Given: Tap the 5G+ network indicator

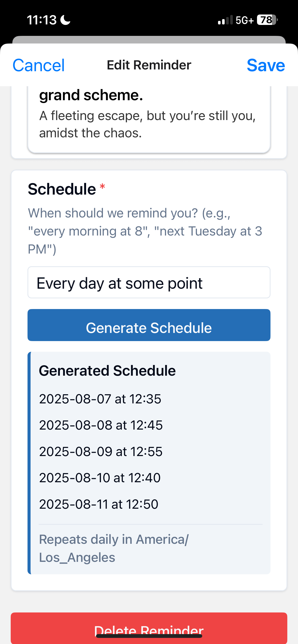Looking at the screenshot, I should 244,20.
